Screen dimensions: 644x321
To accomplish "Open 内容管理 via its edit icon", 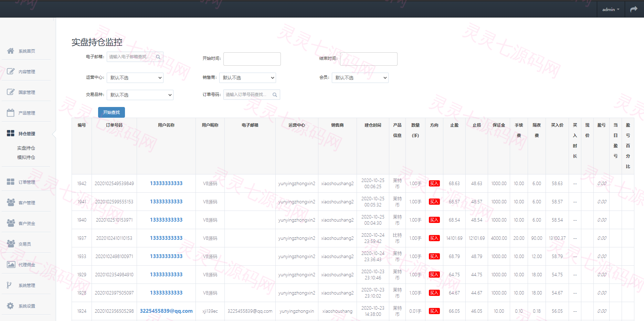I will tap(11, 71).
